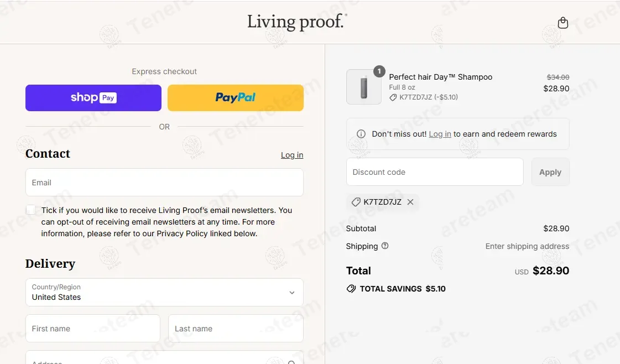Click the Perfect hair Day Shampoo thumbnail
Viewport: 620px width, 364px height.
(363, 87)
